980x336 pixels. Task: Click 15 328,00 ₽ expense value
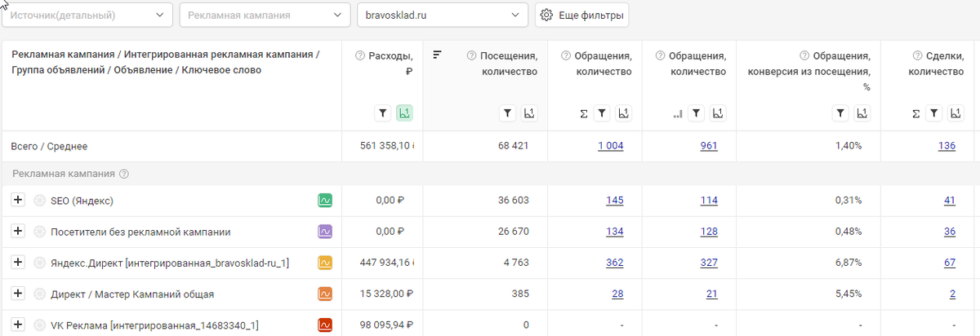(387, 294)
